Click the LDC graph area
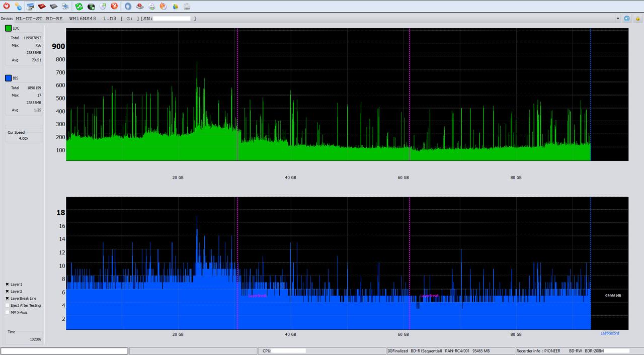The height and width of the screenshot is (355, 644). tap(347, 95)
